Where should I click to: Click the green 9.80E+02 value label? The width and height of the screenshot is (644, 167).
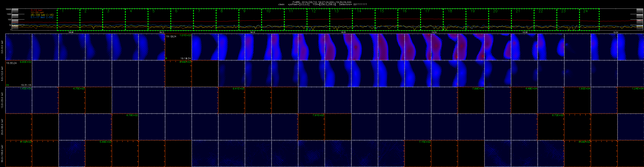click(26, 62)
